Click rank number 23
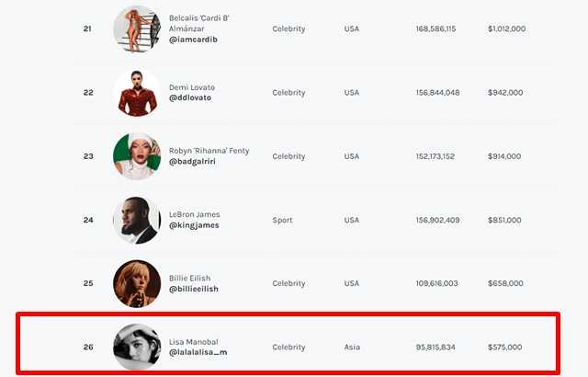588x377 pixels. coord(88,156)
